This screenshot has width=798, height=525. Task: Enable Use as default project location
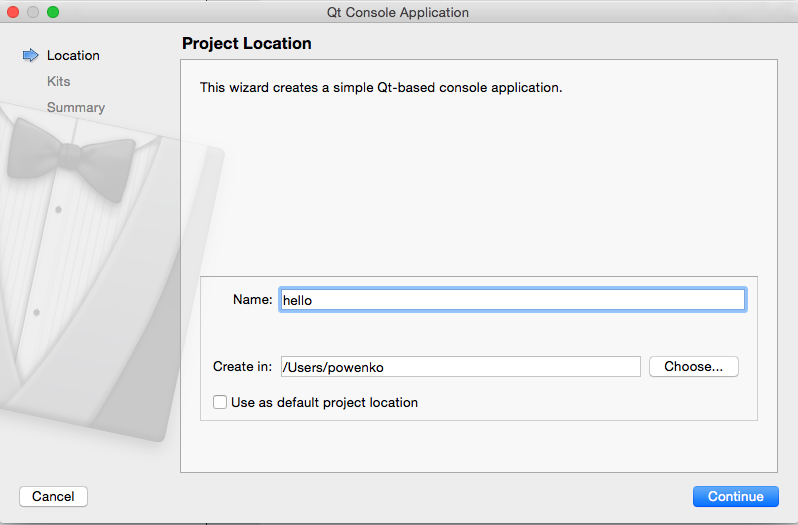tap(220, 402)
